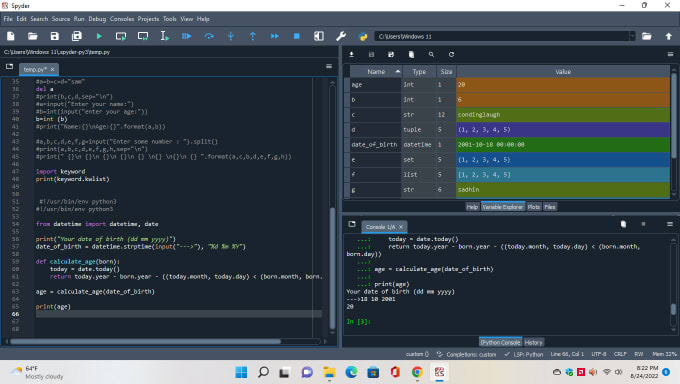
Task: Select the green date_of_birth value cell
Action: click(562, 144)
